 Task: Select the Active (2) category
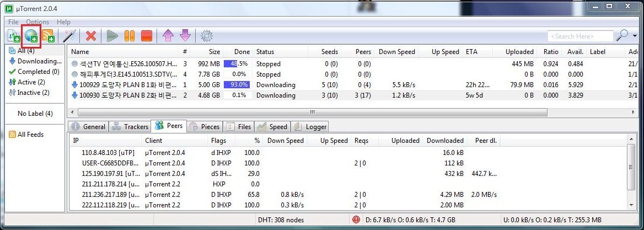point(26,82)
